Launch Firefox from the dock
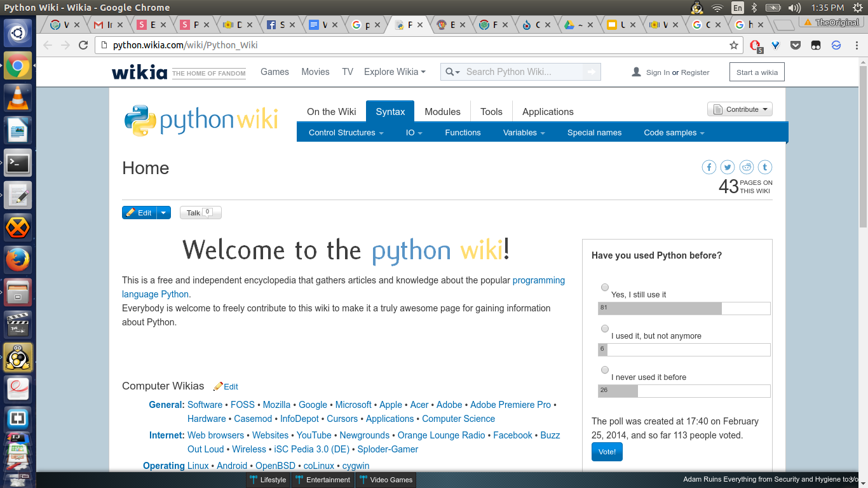 18,260
